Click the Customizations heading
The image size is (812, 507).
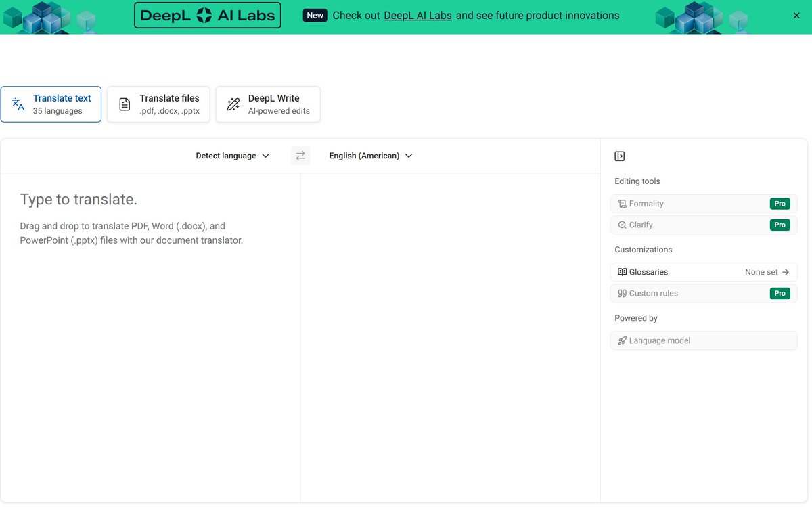(644, 250)
